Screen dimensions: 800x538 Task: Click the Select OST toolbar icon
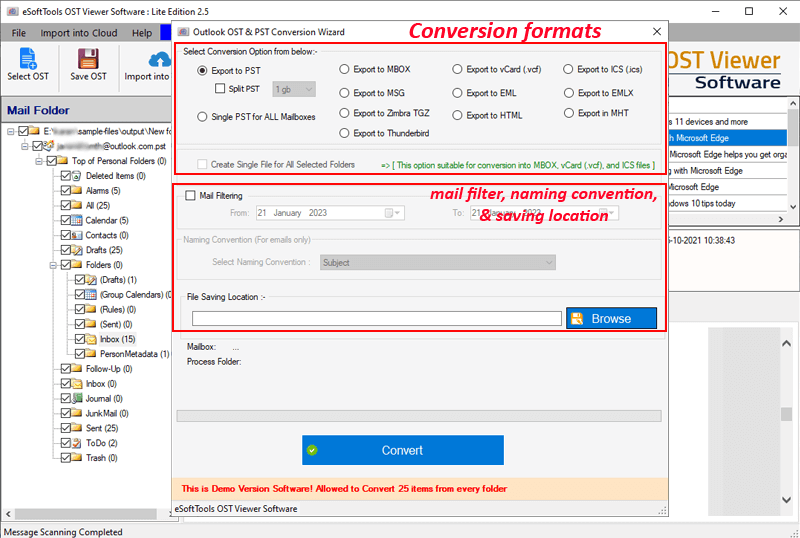[x=28, y=58]
